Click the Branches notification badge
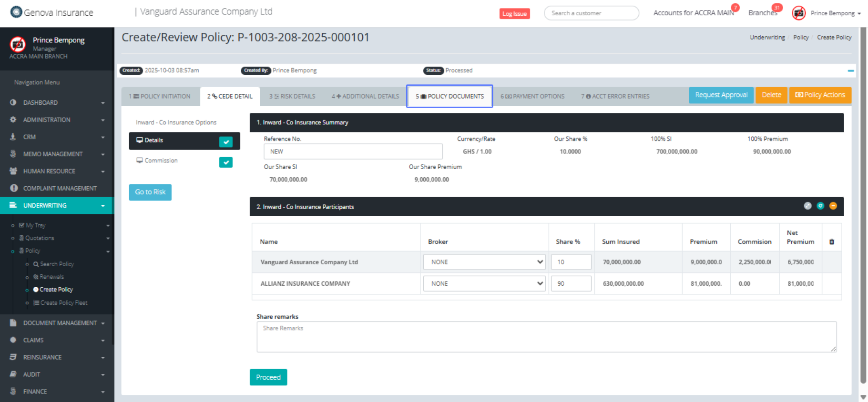868x402 pixels. click(x=777, y=8)
